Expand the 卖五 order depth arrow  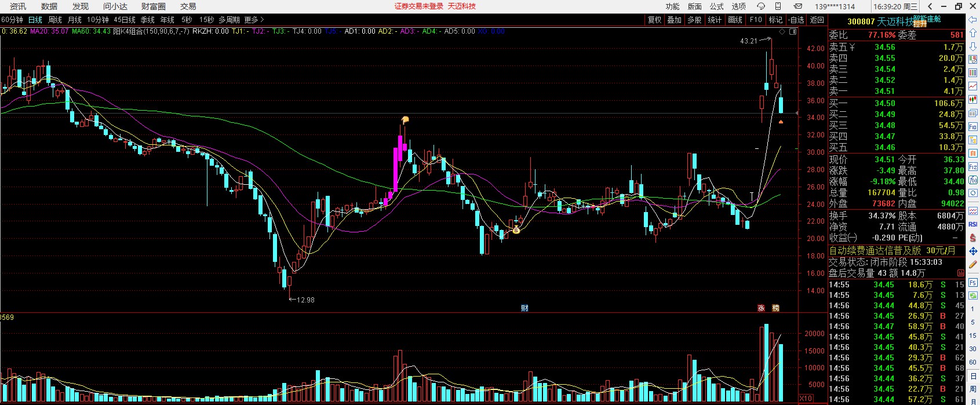click(x=852, y=47)
